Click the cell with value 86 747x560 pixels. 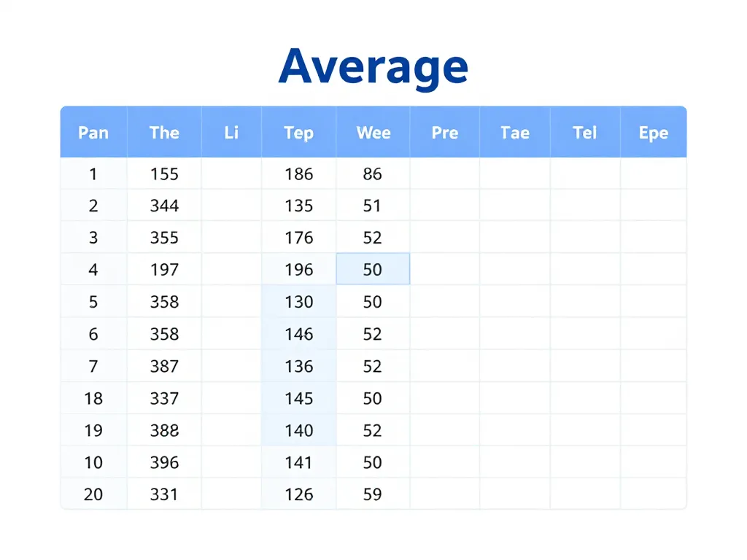click(372, 174)
